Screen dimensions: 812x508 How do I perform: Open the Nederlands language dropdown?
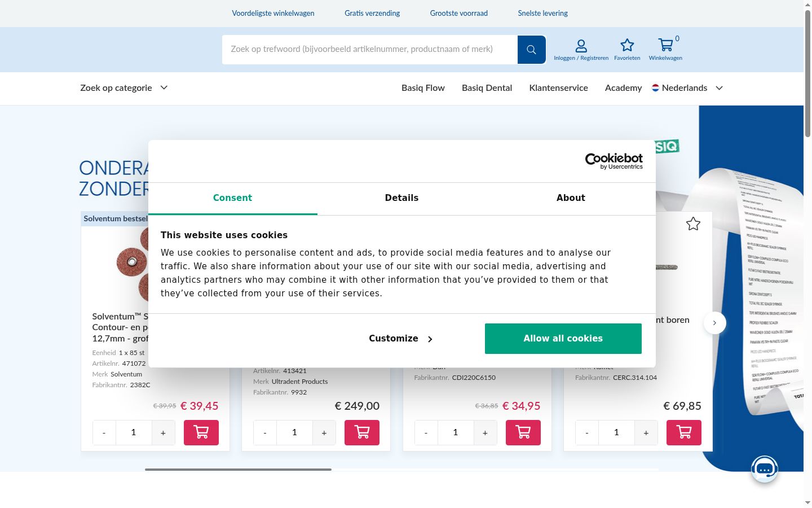[x=687, y=87]
